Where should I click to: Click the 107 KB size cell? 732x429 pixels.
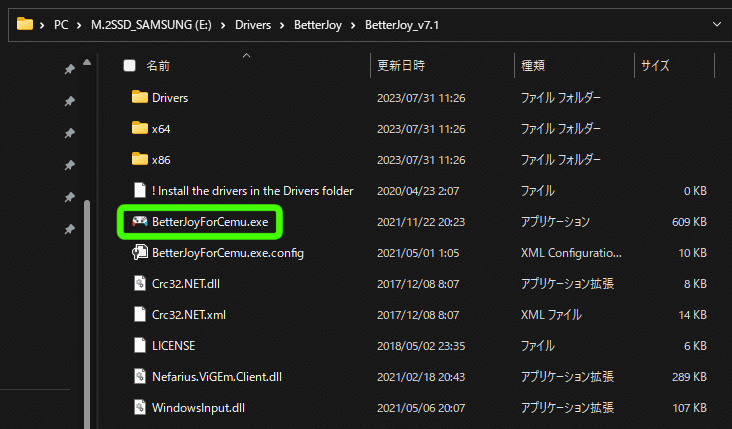tap(689, 408)
